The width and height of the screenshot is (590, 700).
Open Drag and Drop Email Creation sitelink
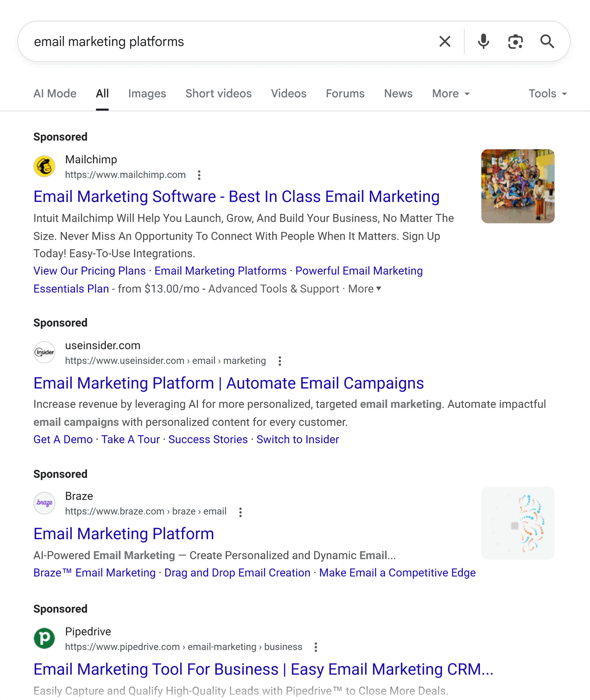(x=237, y=573)
